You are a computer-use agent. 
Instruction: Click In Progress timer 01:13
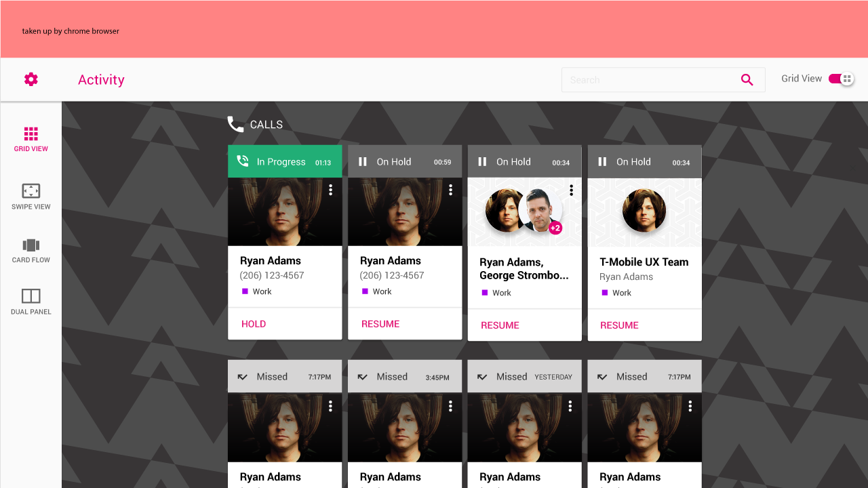323,163
